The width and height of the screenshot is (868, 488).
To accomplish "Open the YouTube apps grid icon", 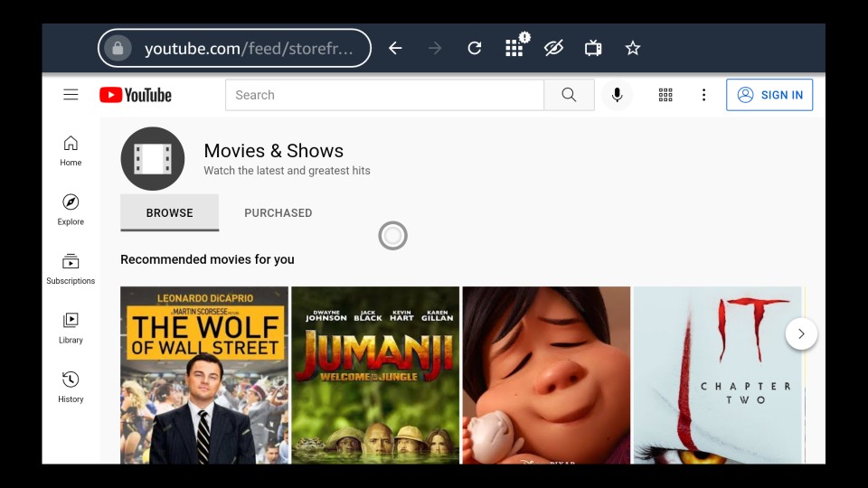I will coord(665,95).
